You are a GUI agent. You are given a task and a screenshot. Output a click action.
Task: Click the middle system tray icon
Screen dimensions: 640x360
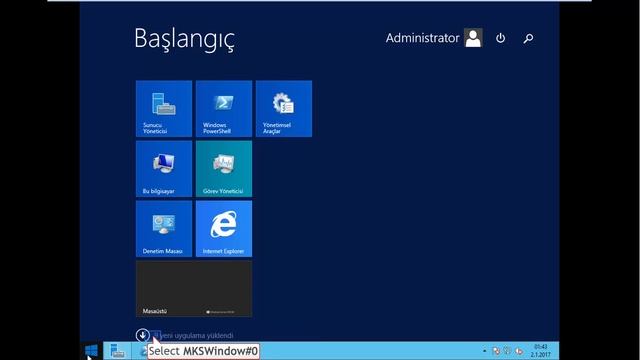tap(507, 351)
